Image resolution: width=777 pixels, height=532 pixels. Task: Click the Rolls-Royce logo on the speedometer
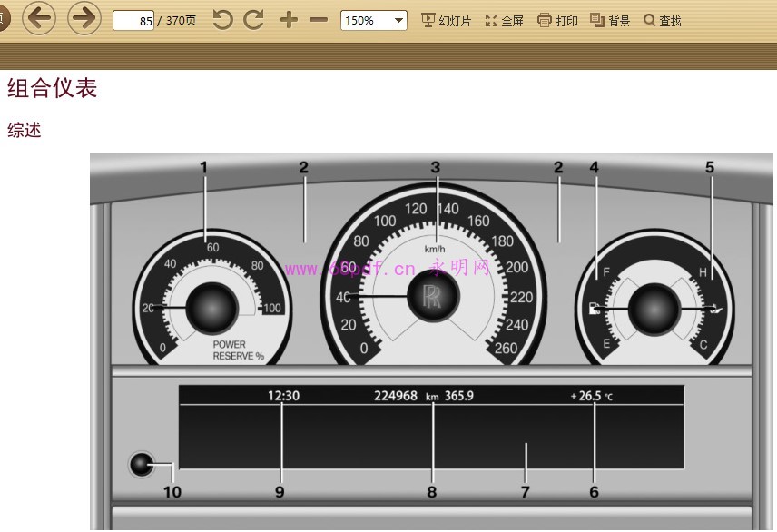(x=431, y=297)
